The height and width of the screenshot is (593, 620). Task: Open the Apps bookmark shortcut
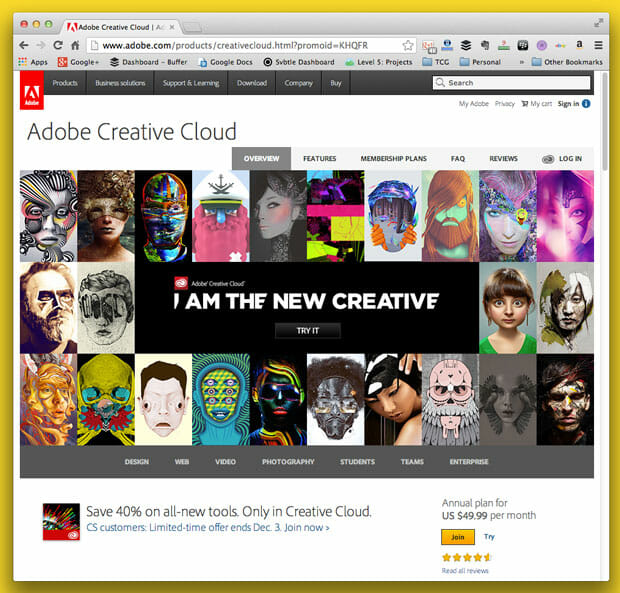[x=33, y=62]
